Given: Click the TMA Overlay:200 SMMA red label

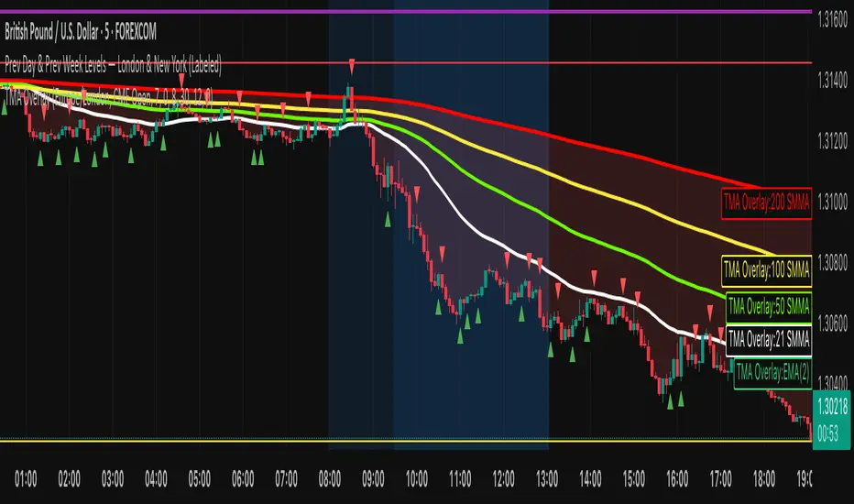Looking at the screenshot, I should 766,203.
